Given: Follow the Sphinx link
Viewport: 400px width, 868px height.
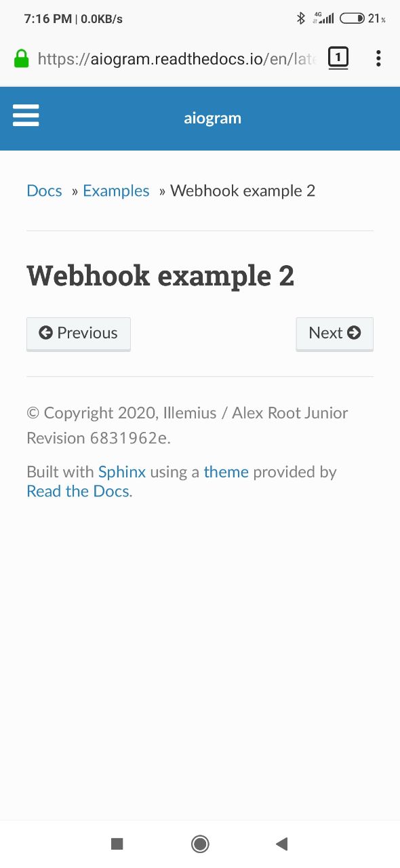Looking at the screenshot, I should click(x=122, y=472).
